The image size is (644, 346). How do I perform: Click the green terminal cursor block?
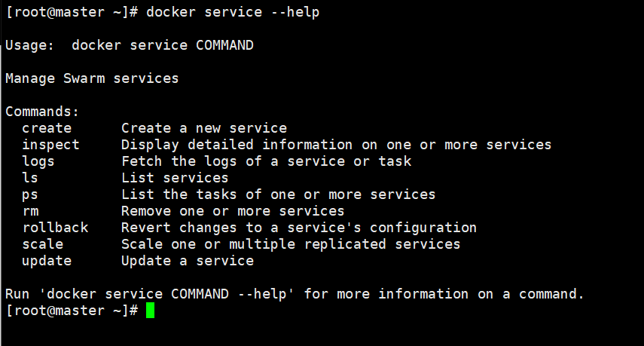click(150, 311)
